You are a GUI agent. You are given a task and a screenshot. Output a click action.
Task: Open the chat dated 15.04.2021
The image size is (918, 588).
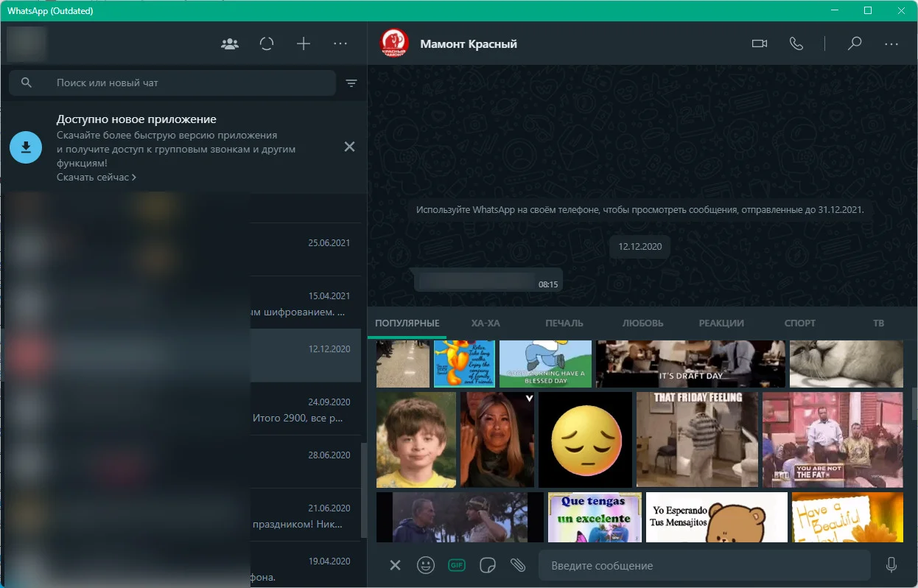(181, 303)
